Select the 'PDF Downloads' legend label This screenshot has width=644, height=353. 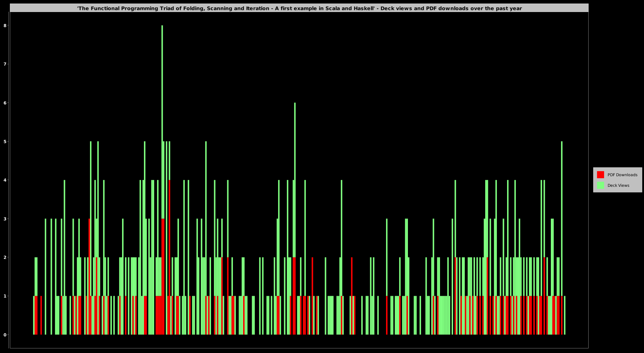coord(622,175)
